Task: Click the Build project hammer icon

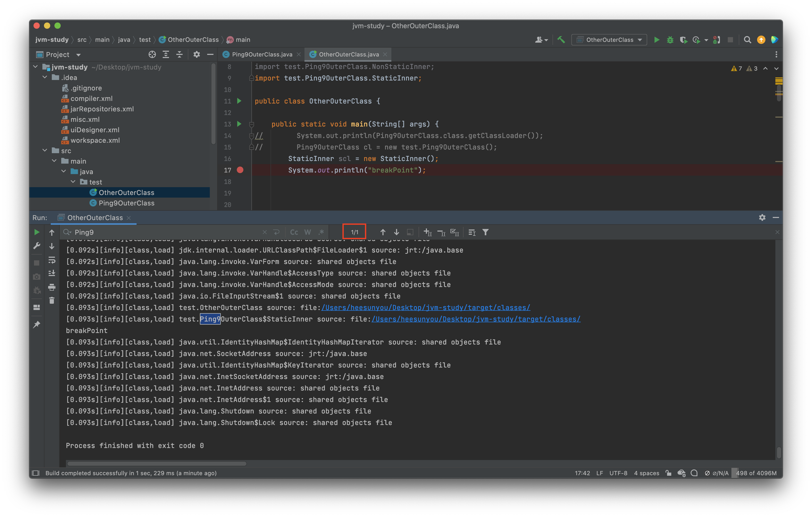Action: tap(561, 40)
